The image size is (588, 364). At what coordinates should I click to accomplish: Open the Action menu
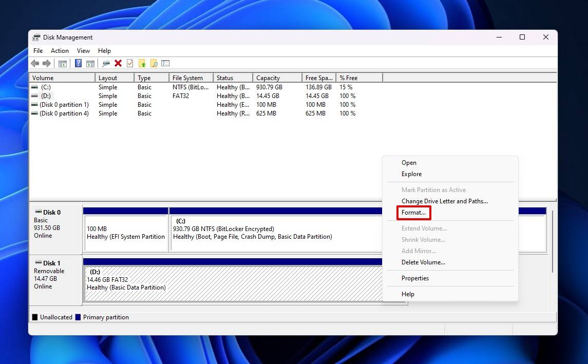60,50
